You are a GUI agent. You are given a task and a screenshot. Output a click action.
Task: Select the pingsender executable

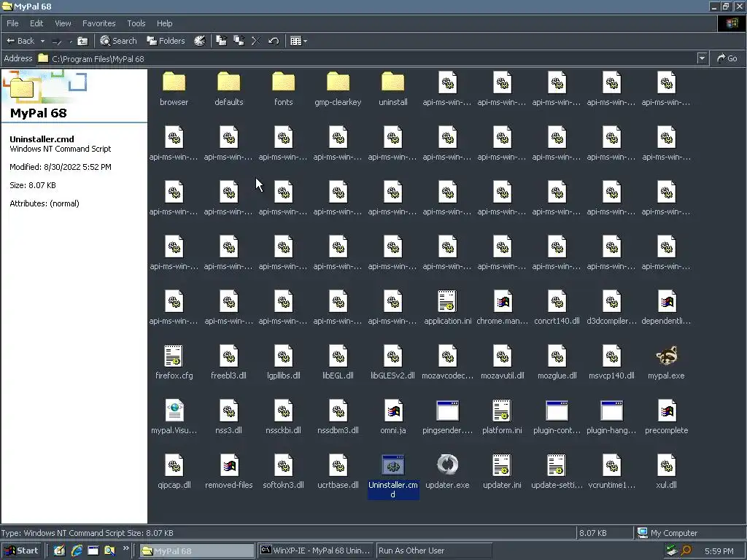[x=447, y=417]
